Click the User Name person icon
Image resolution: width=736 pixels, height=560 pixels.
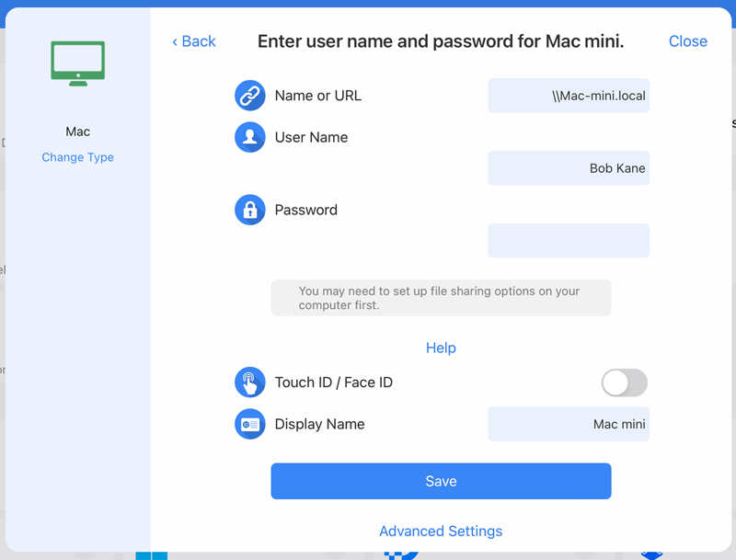(249, 137)
